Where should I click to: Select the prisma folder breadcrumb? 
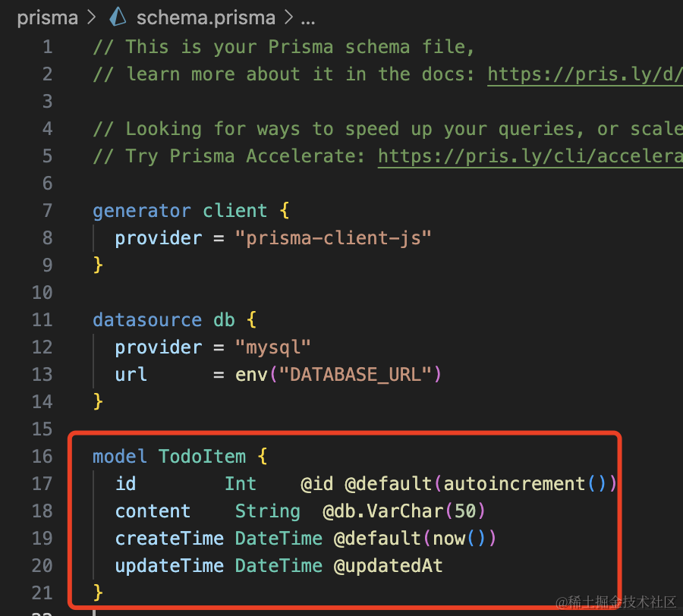[47, 17]
